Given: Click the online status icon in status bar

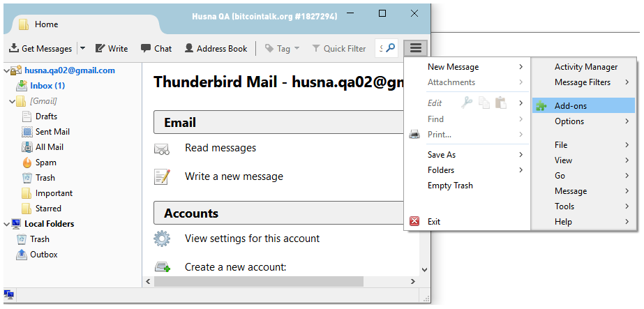Looking at the screenshot, I should (x=8, y=294).
